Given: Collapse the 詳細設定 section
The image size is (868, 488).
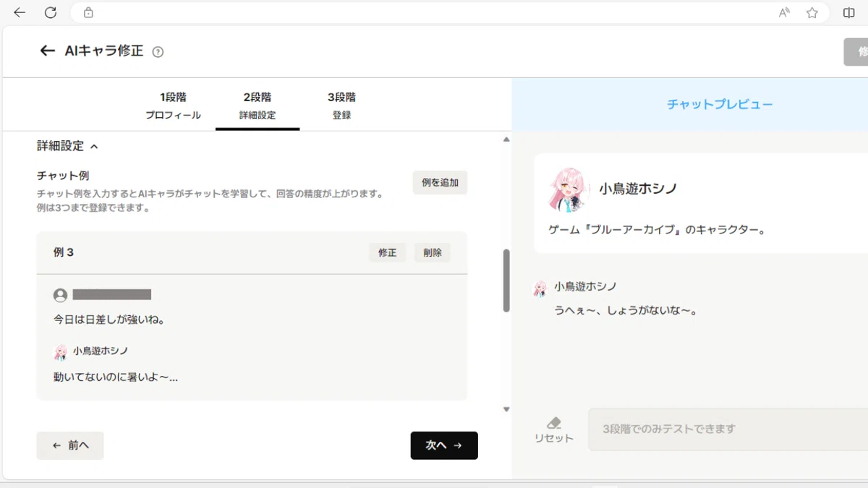Looking at the screenshot, I should click(67, 146).
